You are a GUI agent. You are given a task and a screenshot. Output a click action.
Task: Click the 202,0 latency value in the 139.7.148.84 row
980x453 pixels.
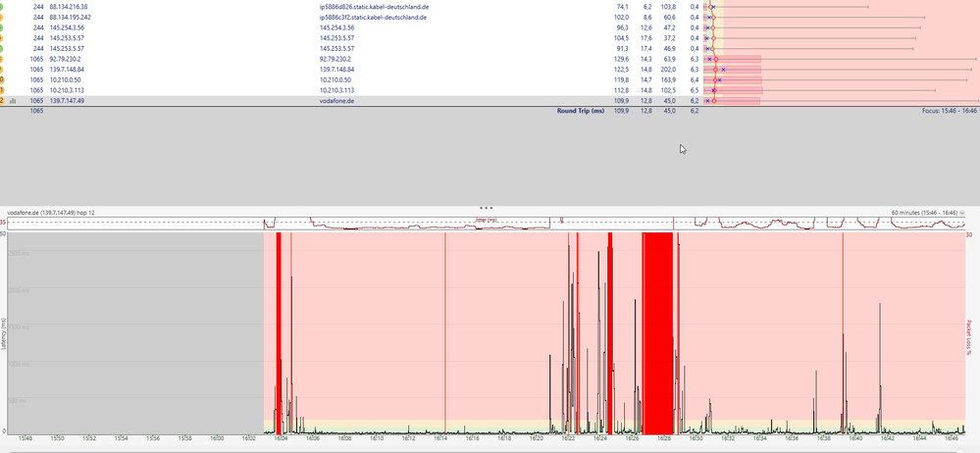pyautogui.click(x=667, y=70)
